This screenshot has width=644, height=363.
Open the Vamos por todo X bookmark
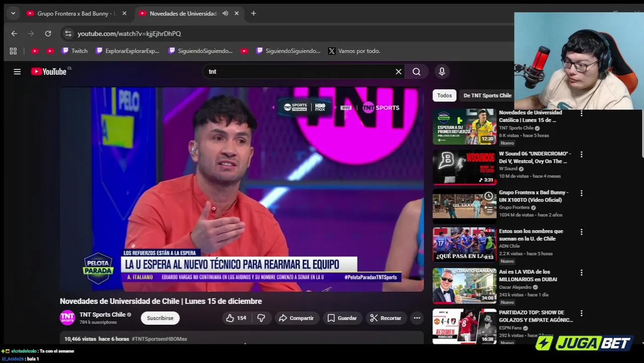tap(354, 51)
